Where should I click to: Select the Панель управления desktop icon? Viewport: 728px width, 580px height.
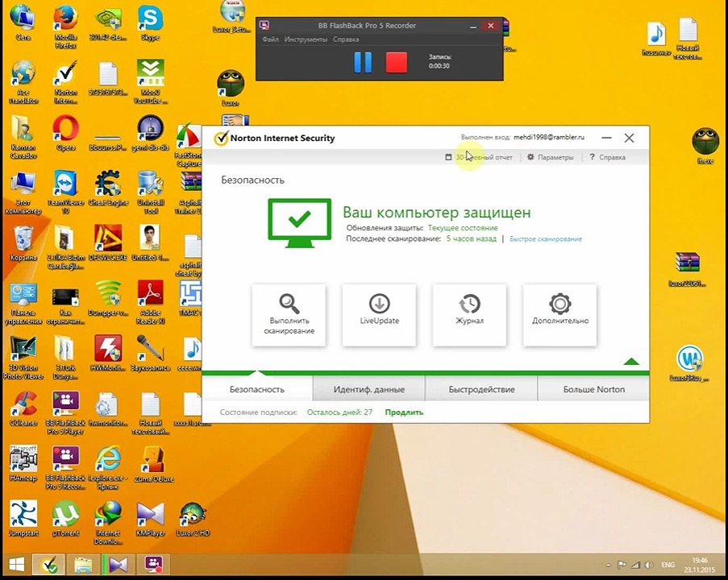pyautogui.click(x=23, y=303)
